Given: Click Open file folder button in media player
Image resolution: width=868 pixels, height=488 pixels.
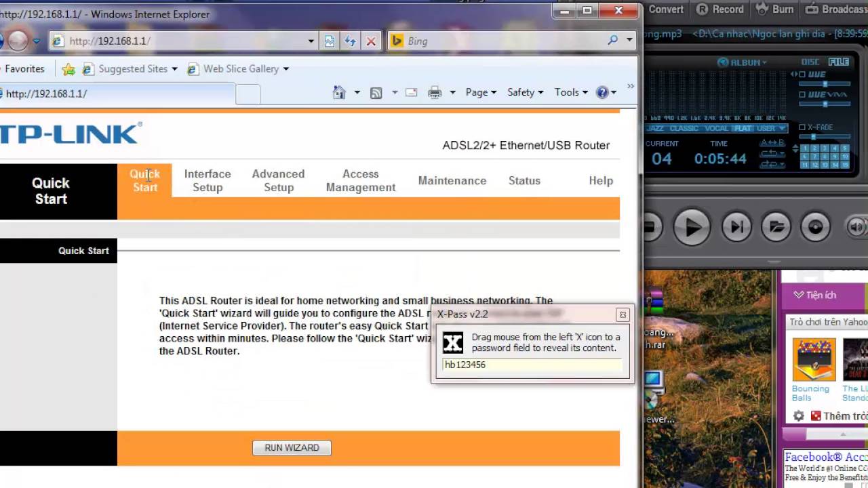Looking at the screenshot, I should 776,227.
